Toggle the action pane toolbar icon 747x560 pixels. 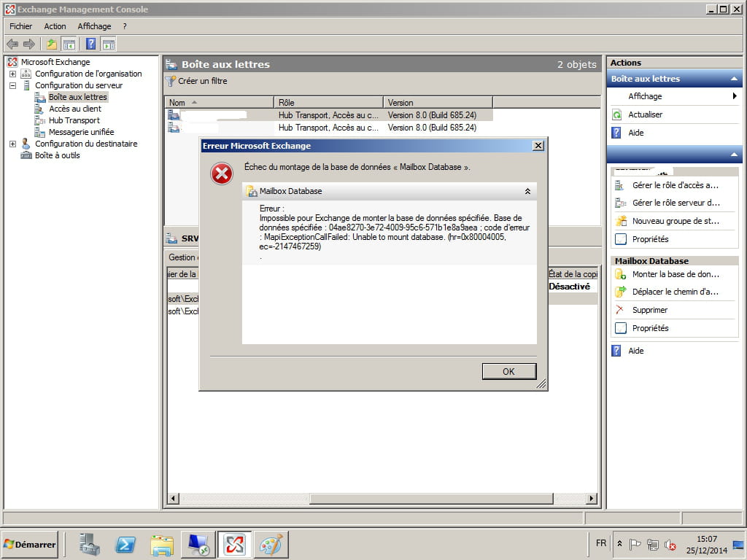(x=108, y=44)
